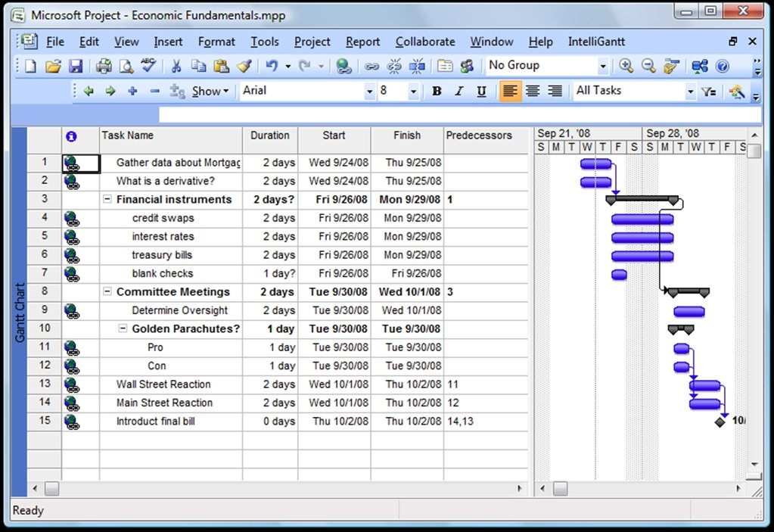Start the Gantt Chart Wizard

[x=670, y=66]
